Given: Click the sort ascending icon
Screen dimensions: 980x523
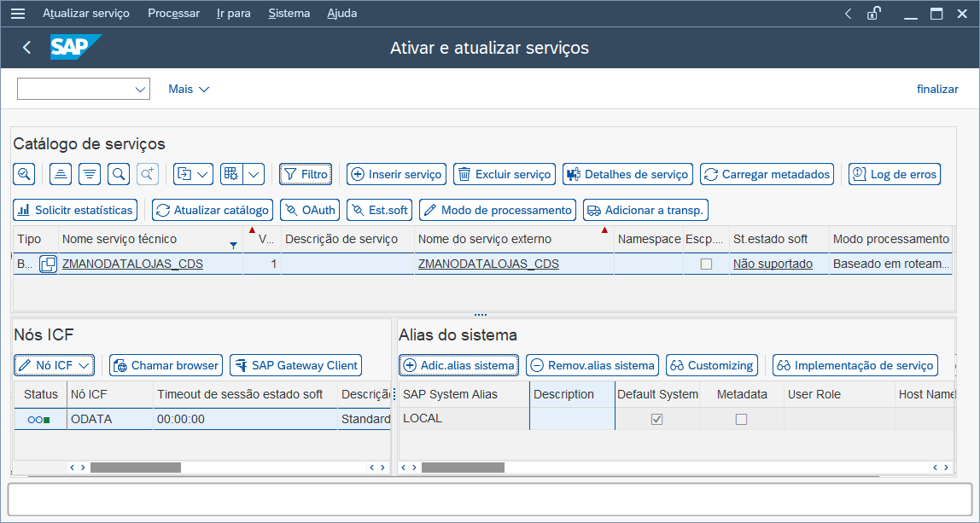Looking at the screenshot, I should [x=60, y=174].
